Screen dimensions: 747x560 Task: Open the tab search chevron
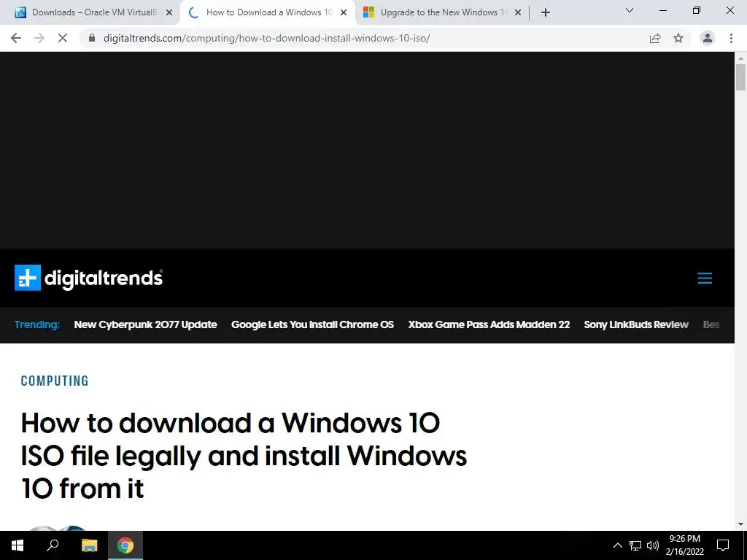(x=630, y=10)
